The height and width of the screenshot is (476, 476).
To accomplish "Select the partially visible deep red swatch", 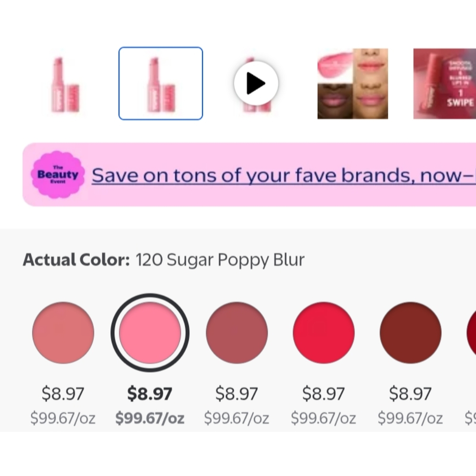I will [471, 333].
